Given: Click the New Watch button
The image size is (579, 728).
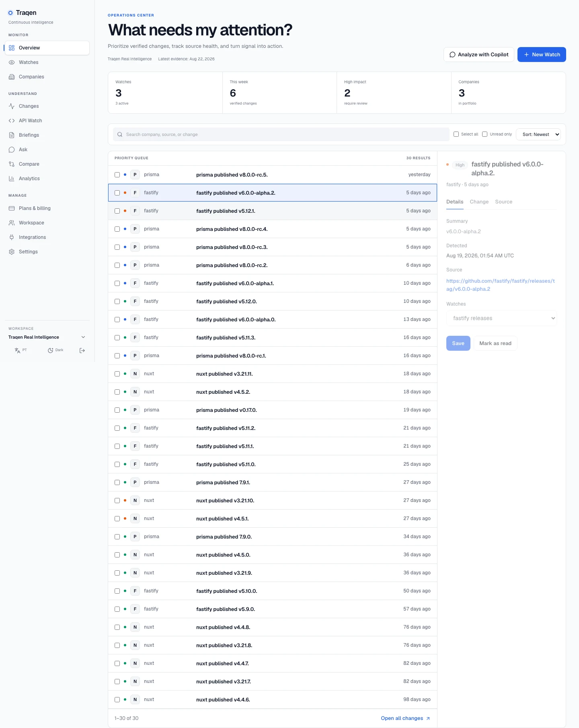Looking at the screenshot, I should pyautogui.click(x=542, y=55).
